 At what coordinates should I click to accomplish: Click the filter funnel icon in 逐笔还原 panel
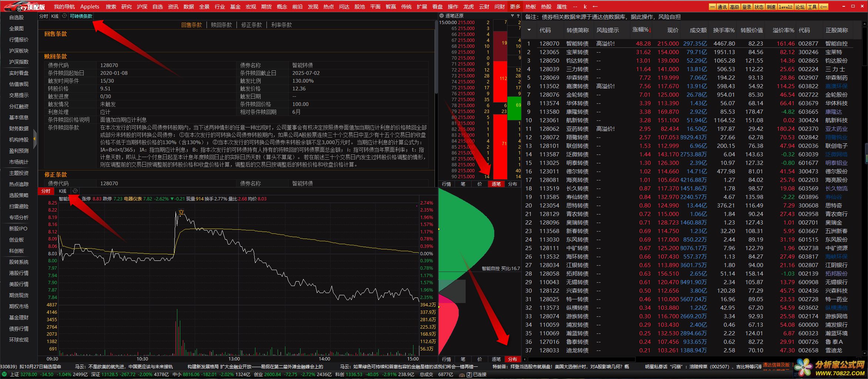(x=512, y=16)
